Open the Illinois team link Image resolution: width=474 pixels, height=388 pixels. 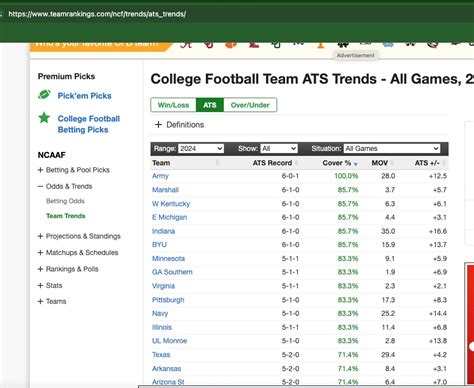click(x=162, y=327)
